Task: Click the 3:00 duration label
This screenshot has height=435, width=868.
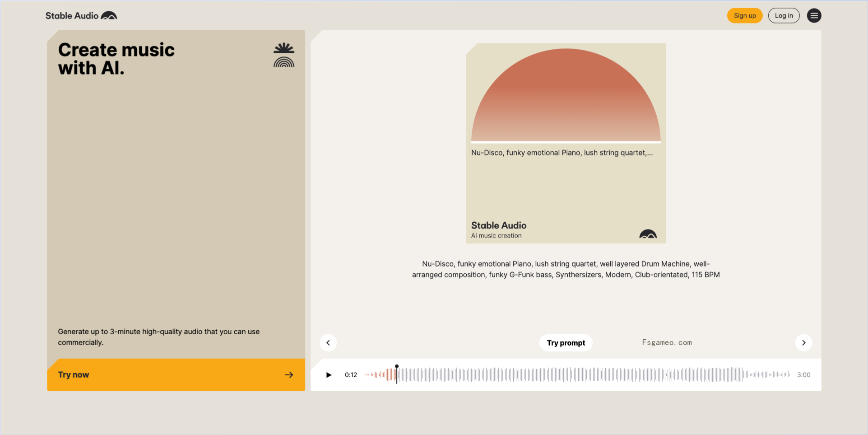Action: tap(803, 375)
